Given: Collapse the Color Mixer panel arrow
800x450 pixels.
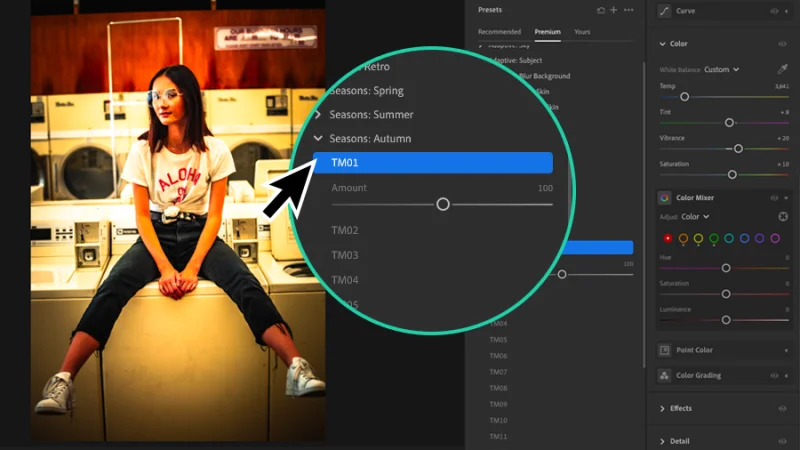Looking at the screenshot, I should pyautogui.click(x=786, y=198).
